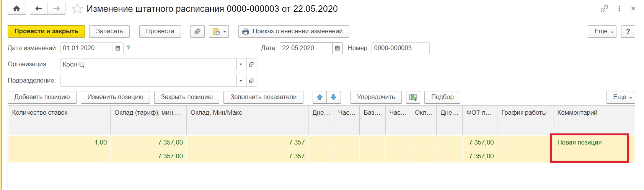Expand the Подразделение dropdown list
The height and width of the screenshot is (190, 644).
(241, 81)
